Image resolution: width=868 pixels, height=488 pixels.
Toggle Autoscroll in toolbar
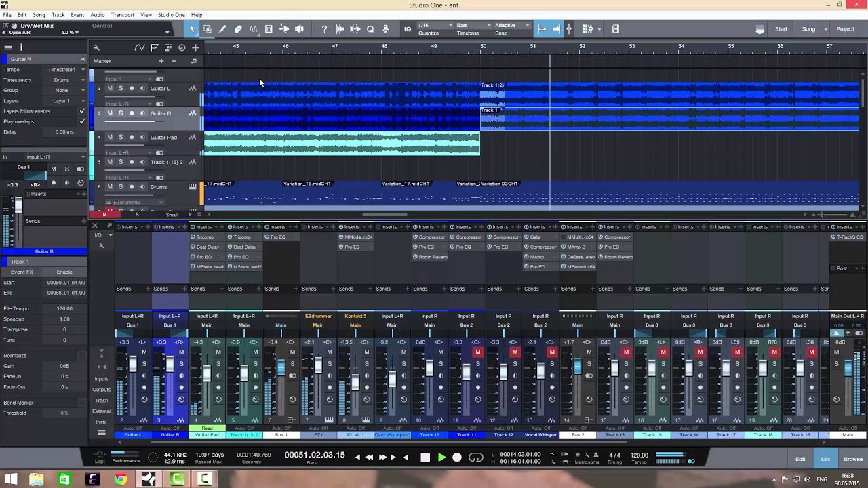[x=556, y=29]
